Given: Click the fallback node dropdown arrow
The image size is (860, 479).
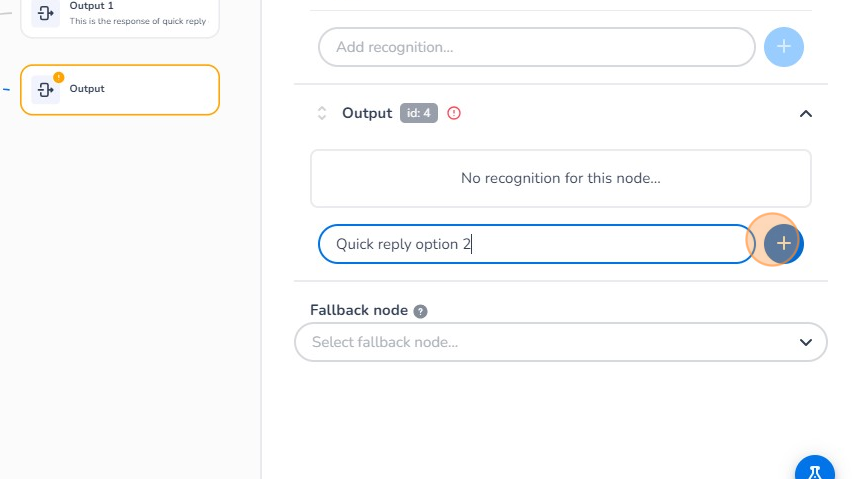Looking at the screenshot, I should pos(806,342).
